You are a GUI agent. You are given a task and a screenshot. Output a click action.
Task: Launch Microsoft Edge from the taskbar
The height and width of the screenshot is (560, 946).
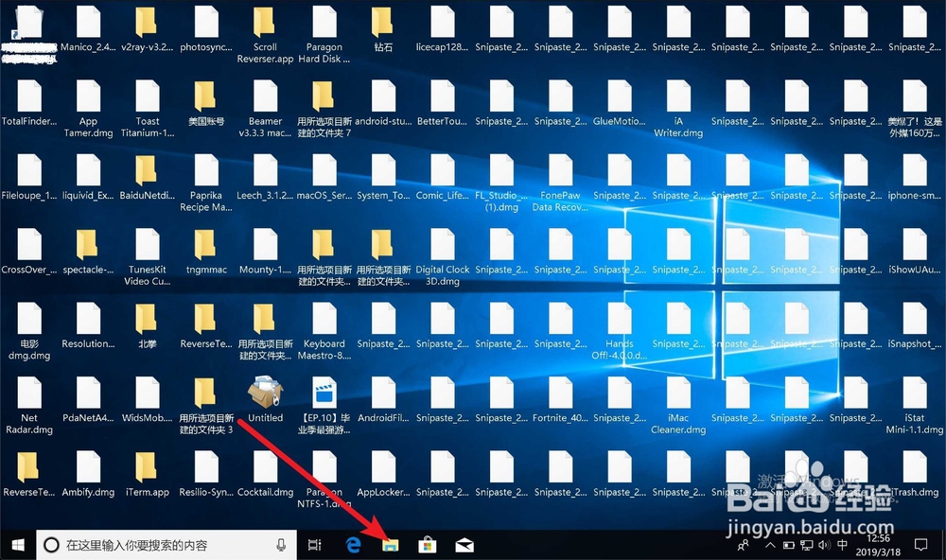coord(354,546)
